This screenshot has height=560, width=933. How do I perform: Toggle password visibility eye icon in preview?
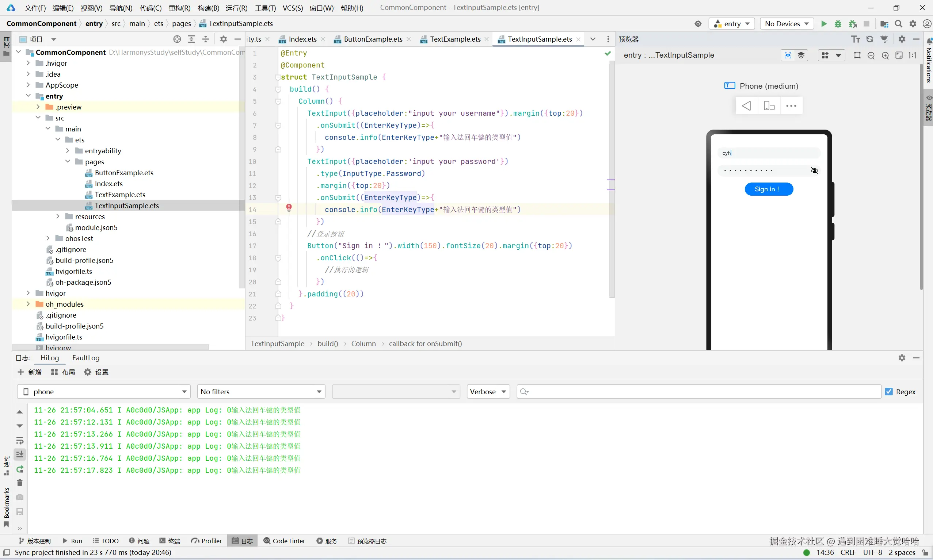click(814, 170)
